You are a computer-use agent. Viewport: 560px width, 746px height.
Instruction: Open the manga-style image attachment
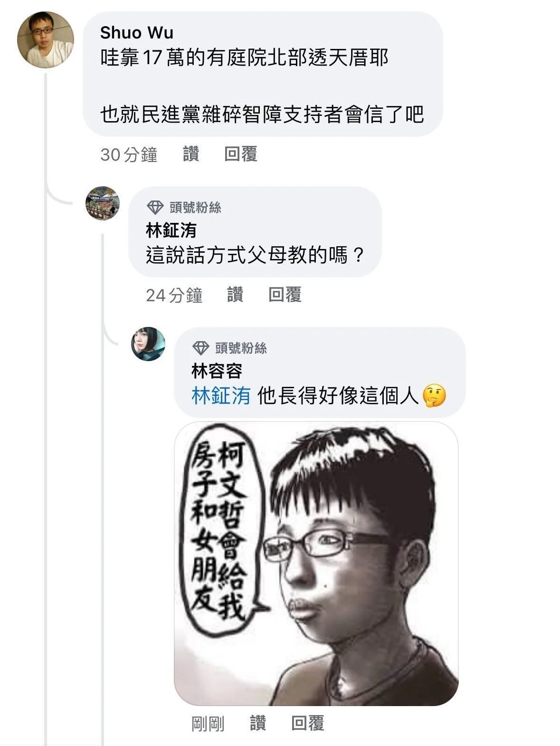[x=316, y=564]
